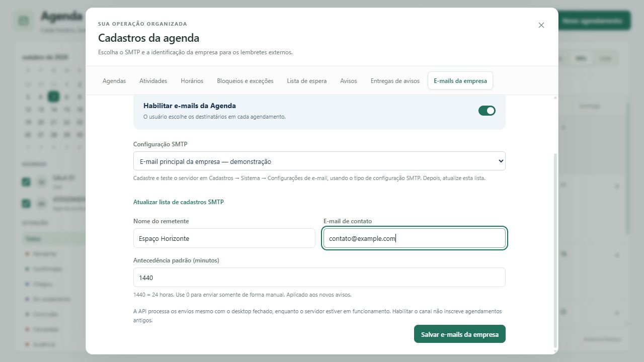Screen dimensions: 644x362
Task: Open the Entregas de avisos tab
Action: 395,80
